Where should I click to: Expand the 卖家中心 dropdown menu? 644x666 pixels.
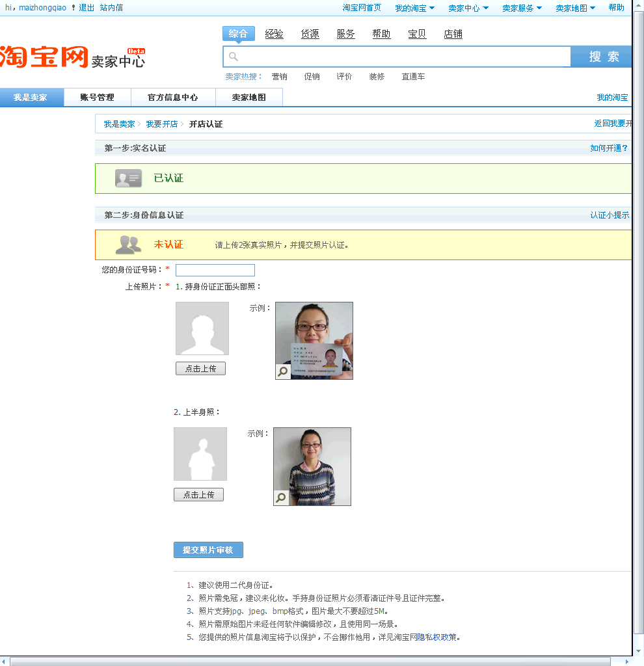(468, 8)
